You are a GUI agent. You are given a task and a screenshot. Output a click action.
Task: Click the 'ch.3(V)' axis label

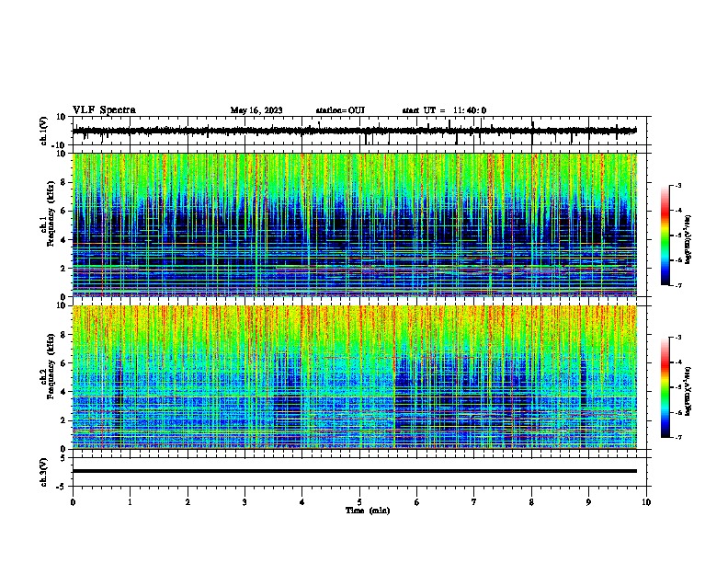(x=44, y=473)
